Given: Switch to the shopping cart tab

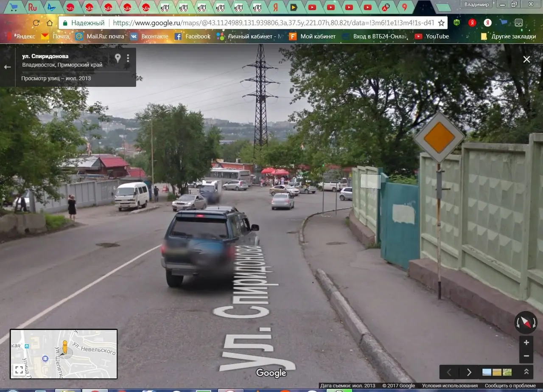Looking at the screenshot, I should [x=14, y=7].
